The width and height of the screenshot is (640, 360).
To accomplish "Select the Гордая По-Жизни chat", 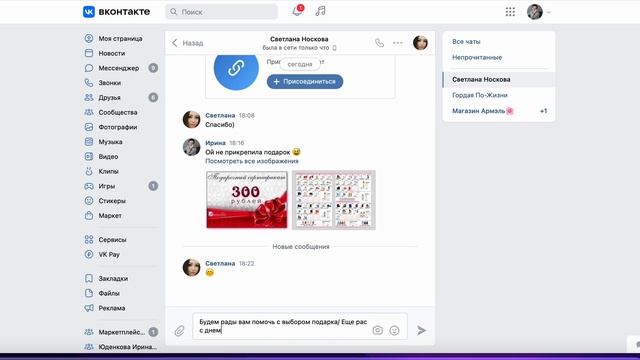I will 499,95.
